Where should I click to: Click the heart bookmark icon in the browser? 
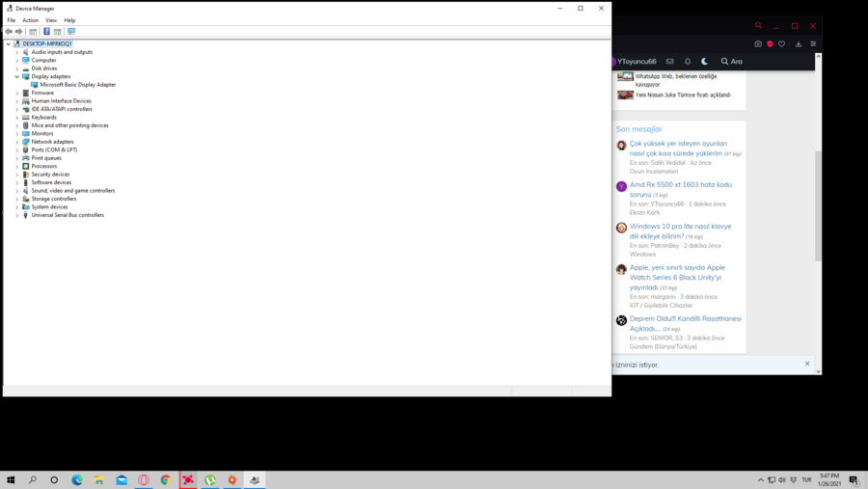[x=781, y=43]
